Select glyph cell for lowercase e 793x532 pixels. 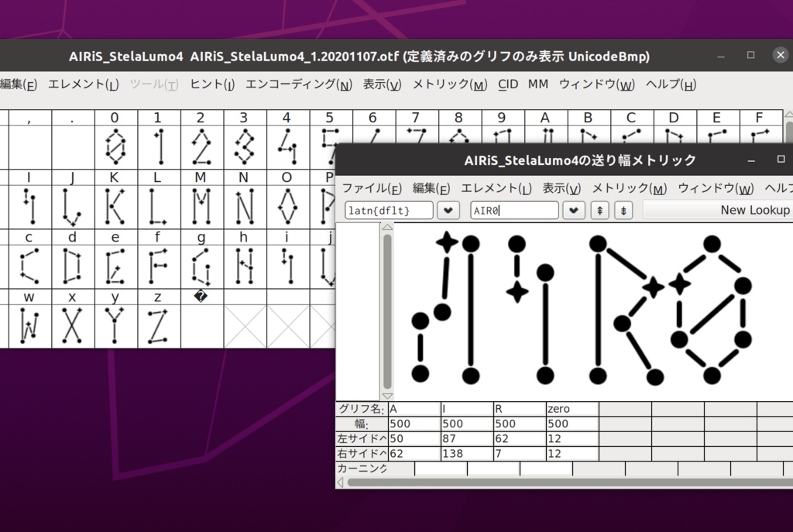tap(116, 266)
